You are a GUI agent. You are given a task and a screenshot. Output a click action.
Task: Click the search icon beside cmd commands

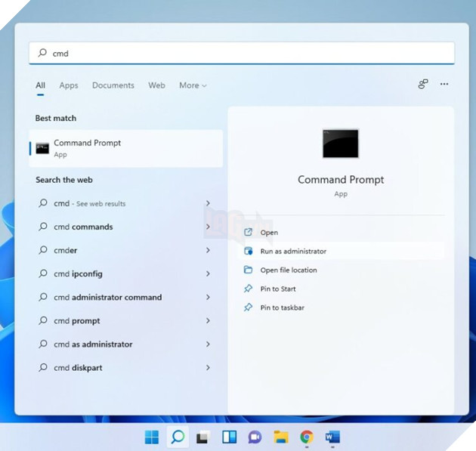click(x=43, y=227)
